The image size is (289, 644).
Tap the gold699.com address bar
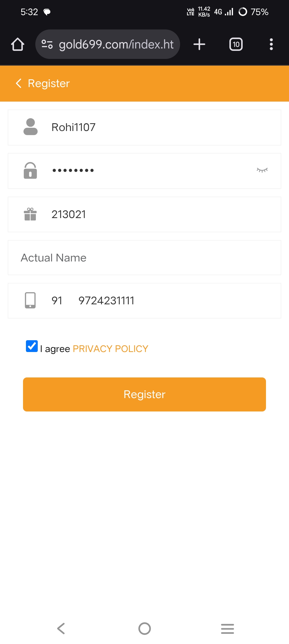116,44
